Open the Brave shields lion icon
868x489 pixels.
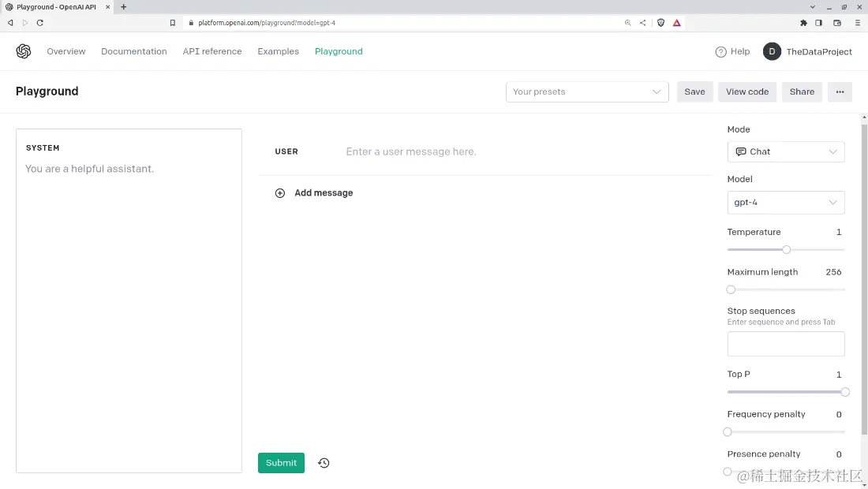(x=660, y=23)
